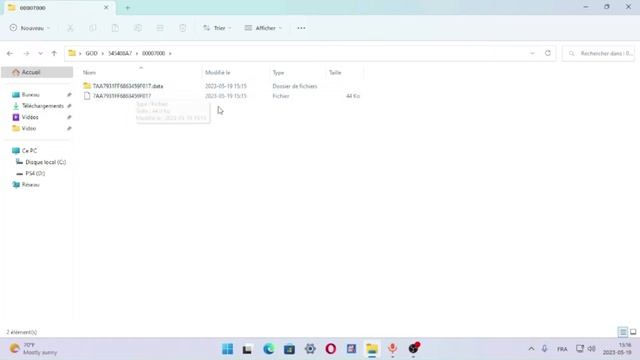Click the Rechercher search box
This screenshot has width=640, height=360.
[598, 53]
